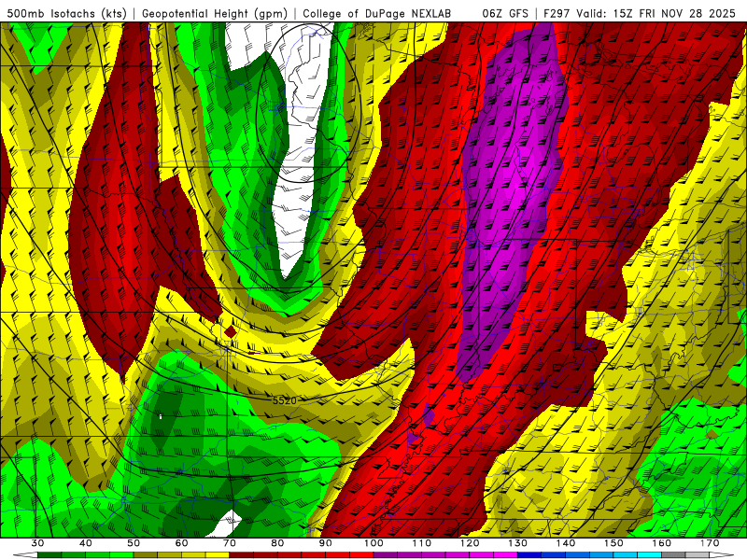Click the '110' value on the color scale
The height and width of the screenshot is (560, 747).
tap(422, 543)
